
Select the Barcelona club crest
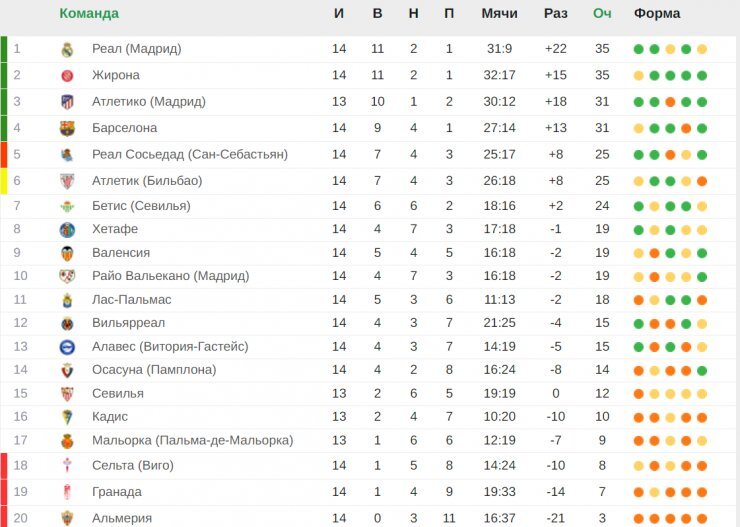click(x=67, y=128)
